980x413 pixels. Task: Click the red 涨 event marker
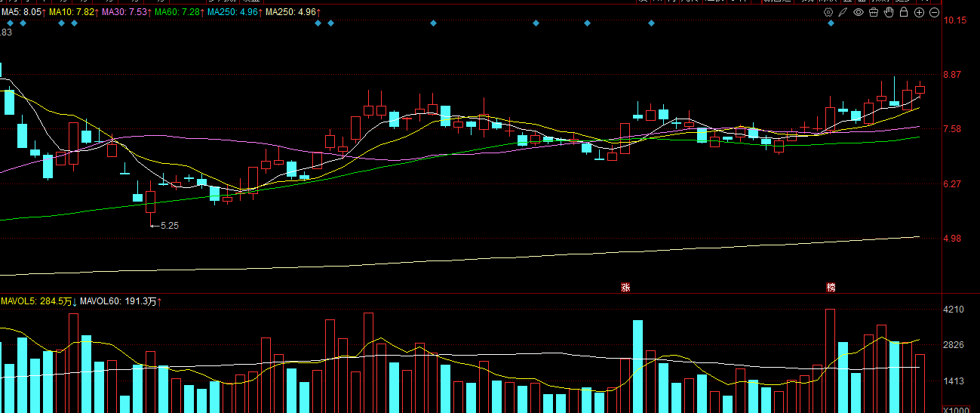pos(625,287)
